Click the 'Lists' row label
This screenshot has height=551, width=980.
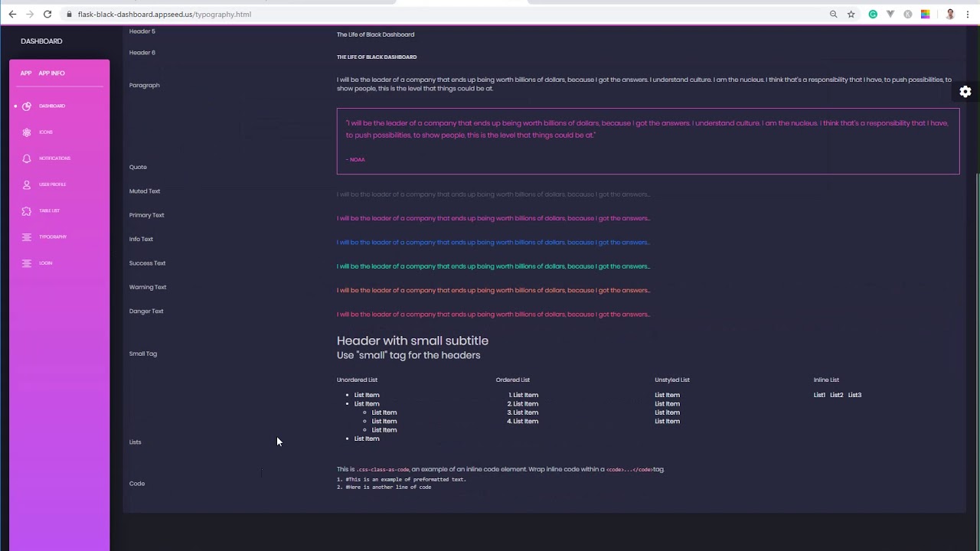[136, 442]
